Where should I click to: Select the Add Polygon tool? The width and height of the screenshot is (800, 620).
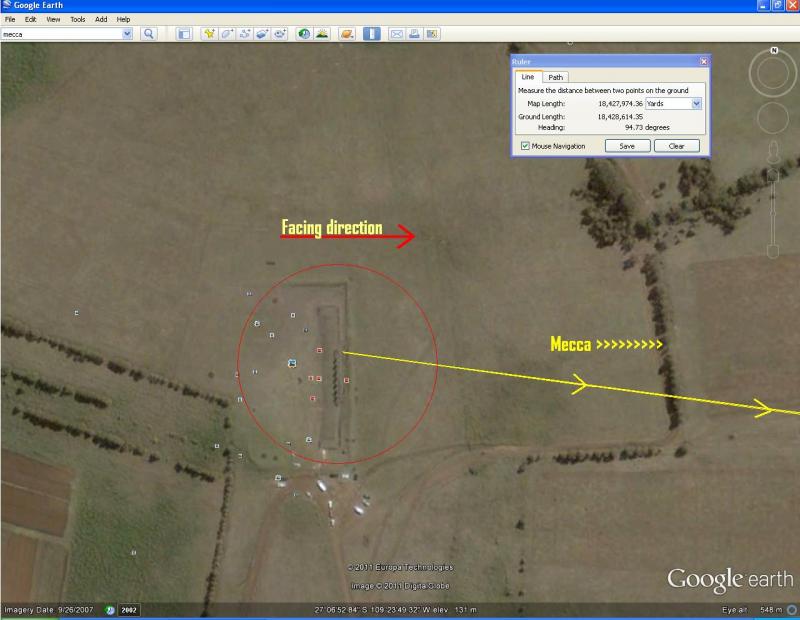point(227,34)
